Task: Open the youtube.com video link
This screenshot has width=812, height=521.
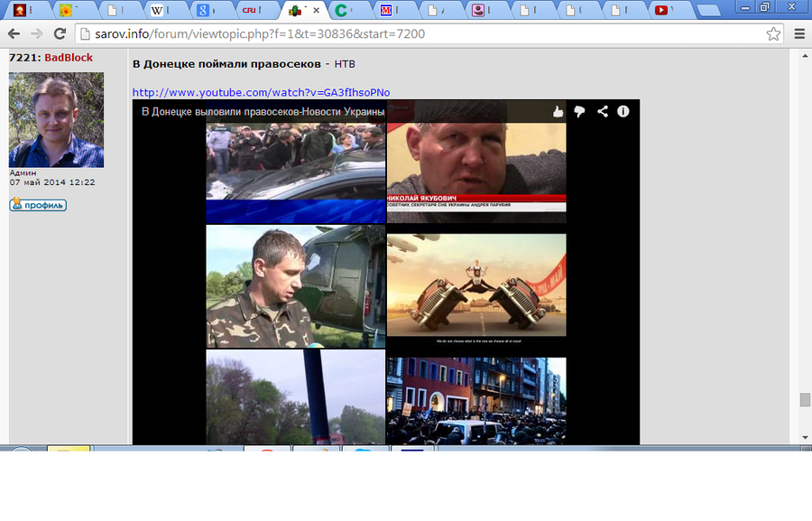Action: [261, 92]
